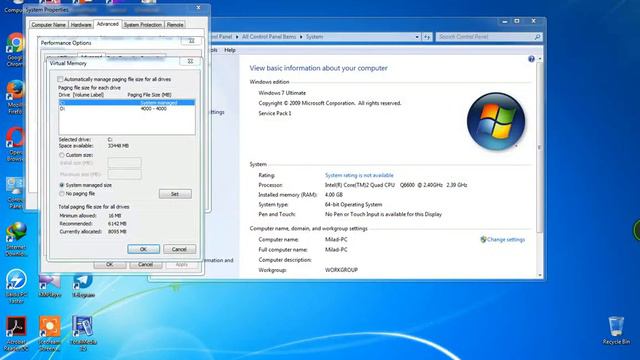This screenshot has width=640, height=360.
Task: Click the System window vertical scrollbar
Action: pyautogui.click(x=540, y=147)
